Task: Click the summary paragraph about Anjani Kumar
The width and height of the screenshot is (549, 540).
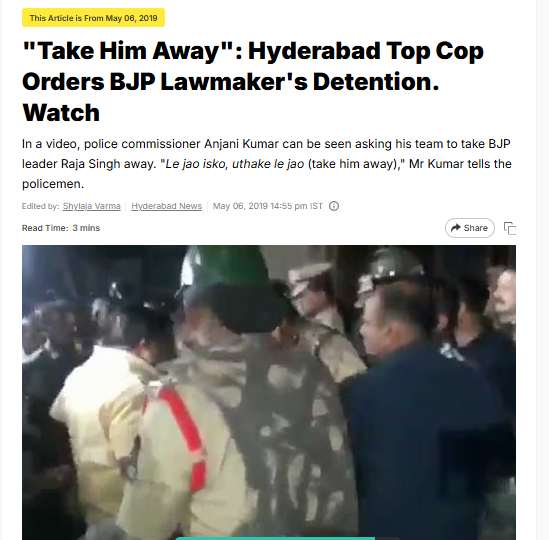Action: [x=267, y=164]
